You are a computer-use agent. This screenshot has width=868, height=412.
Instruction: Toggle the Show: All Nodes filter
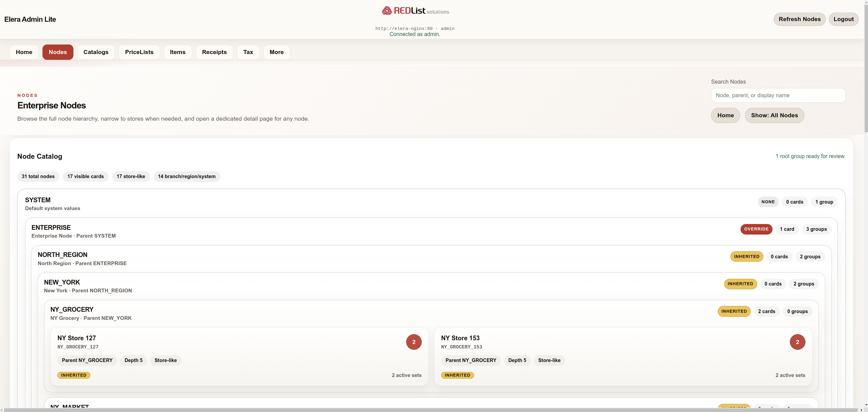774,116
